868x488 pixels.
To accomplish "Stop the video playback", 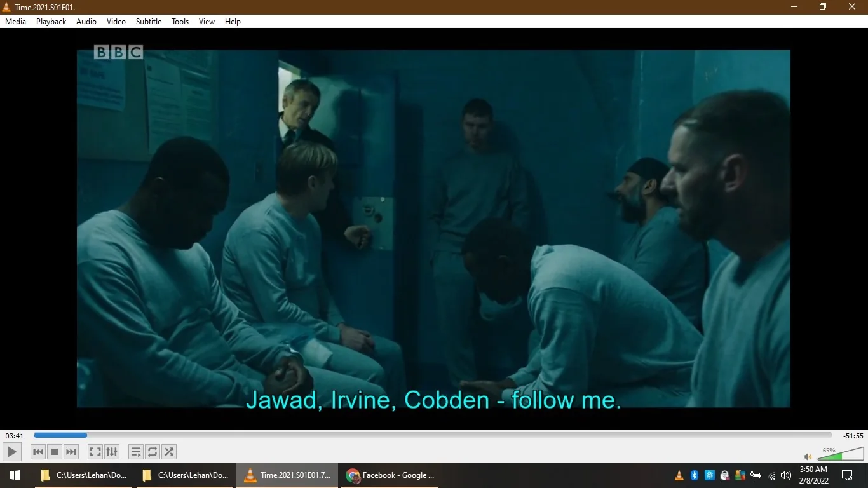I will coord(55,452).
